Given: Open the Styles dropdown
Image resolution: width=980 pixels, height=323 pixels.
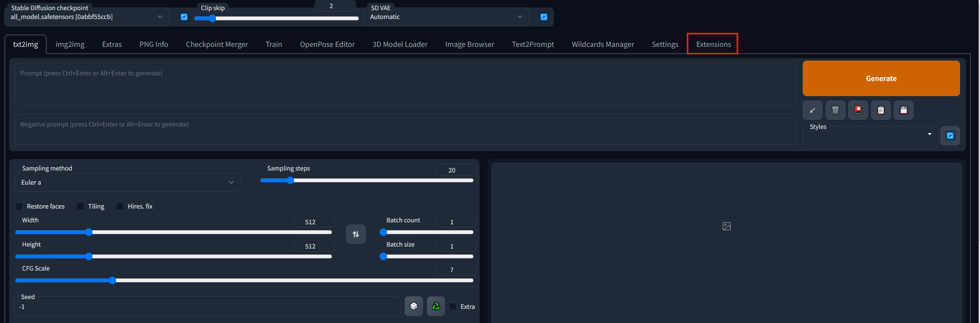Looking at the screenshot, I should (870, 137).
